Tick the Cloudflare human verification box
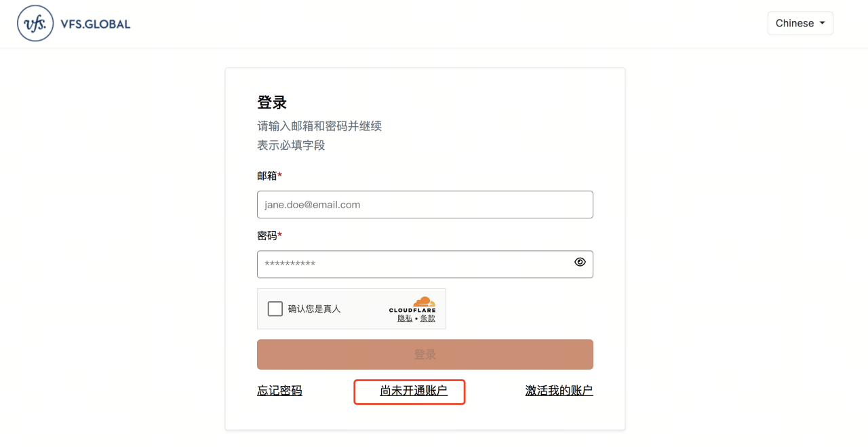Viewport: 868px width, 447px height. (x=275, y=308)
